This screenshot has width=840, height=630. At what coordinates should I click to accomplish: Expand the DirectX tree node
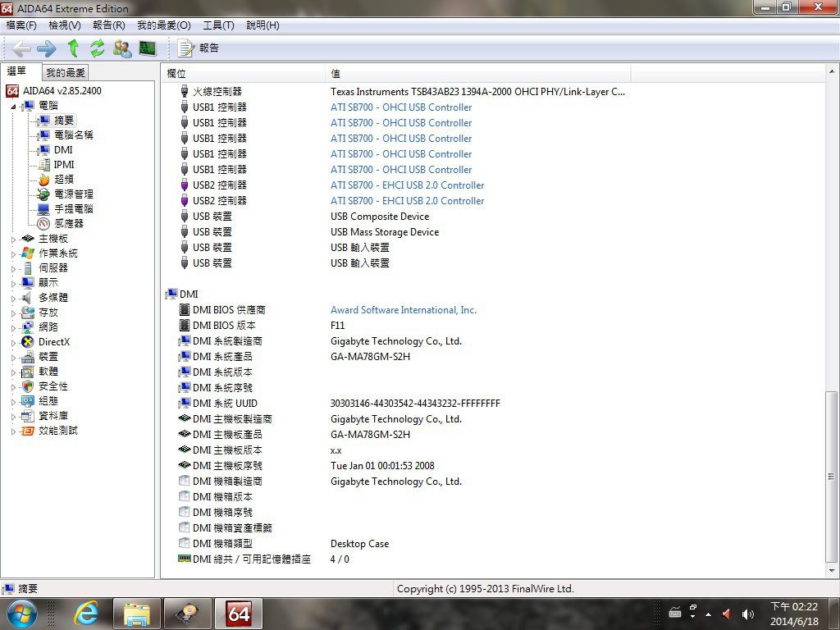tap(13, 342)
